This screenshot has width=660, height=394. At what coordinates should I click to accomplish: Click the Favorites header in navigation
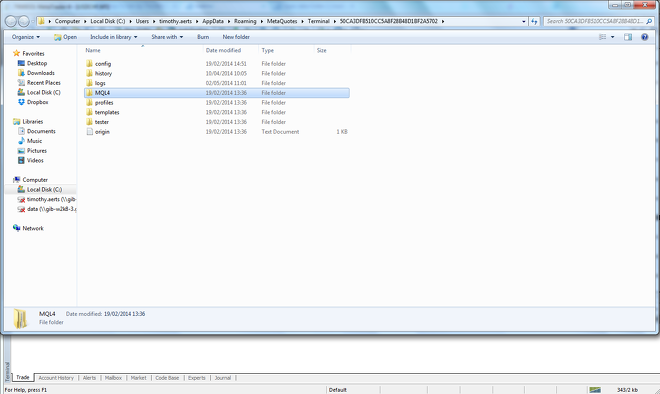[x=29, y=53]
